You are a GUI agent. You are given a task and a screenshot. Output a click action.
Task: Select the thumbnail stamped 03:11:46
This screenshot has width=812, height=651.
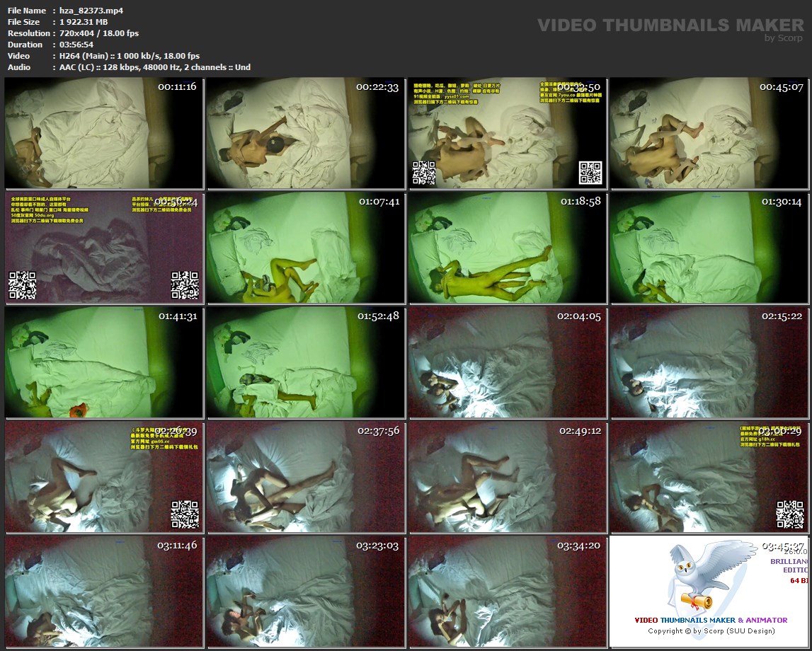[x=103, y=592]
